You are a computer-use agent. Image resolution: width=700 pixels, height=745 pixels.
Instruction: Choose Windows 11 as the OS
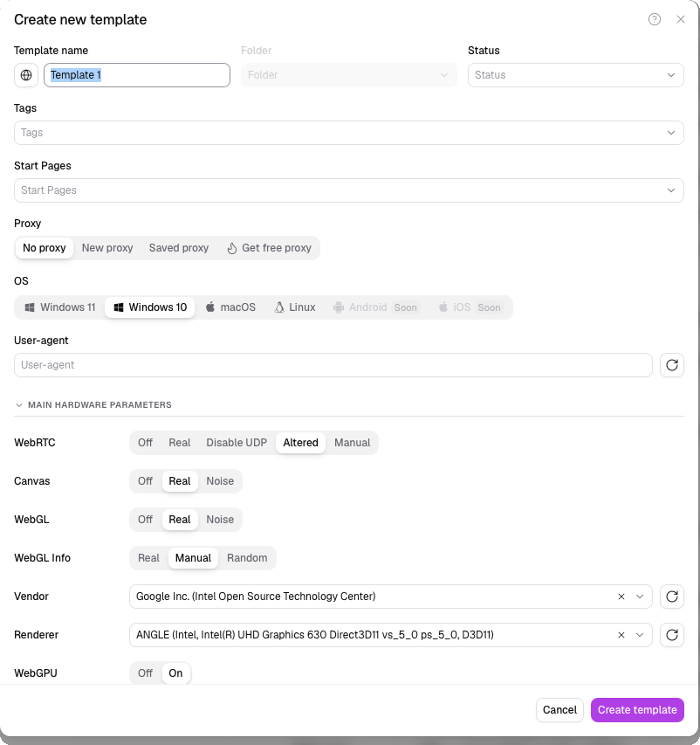60,307
